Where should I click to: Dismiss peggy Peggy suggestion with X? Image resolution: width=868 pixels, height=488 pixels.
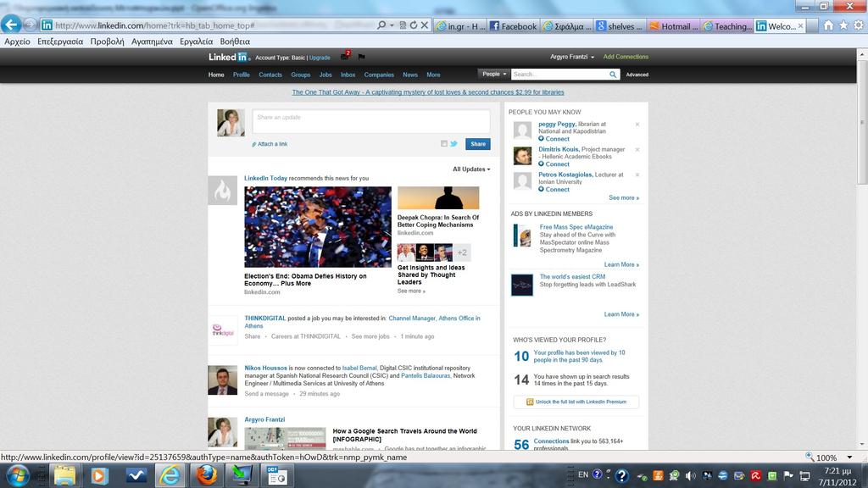coord(637,125)
